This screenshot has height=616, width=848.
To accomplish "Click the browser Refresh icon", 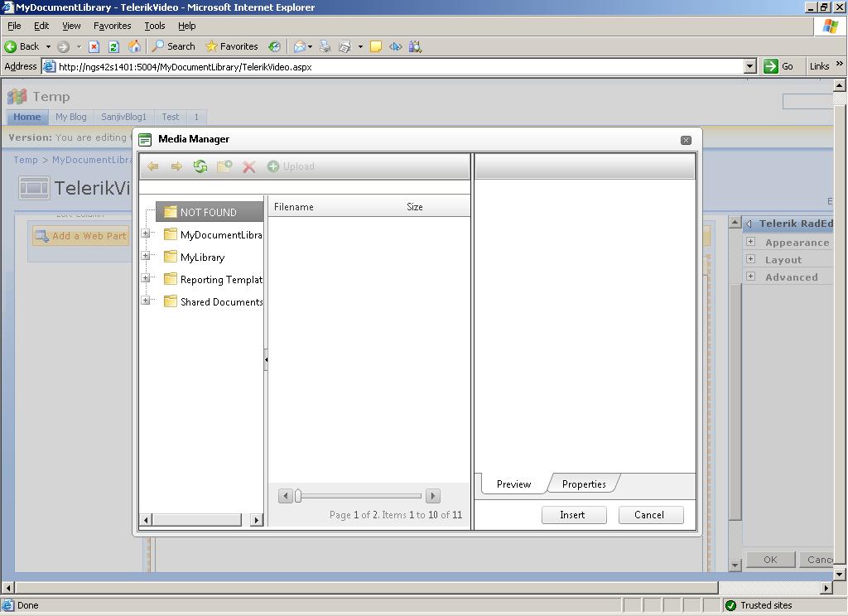I will point(113,46).
